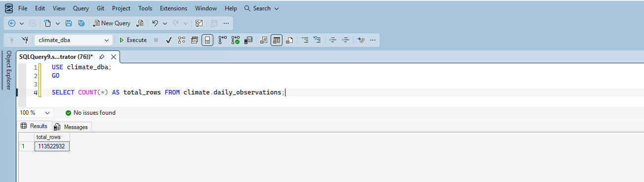
Task: Open the Git menu
Action: click(100, 8)
